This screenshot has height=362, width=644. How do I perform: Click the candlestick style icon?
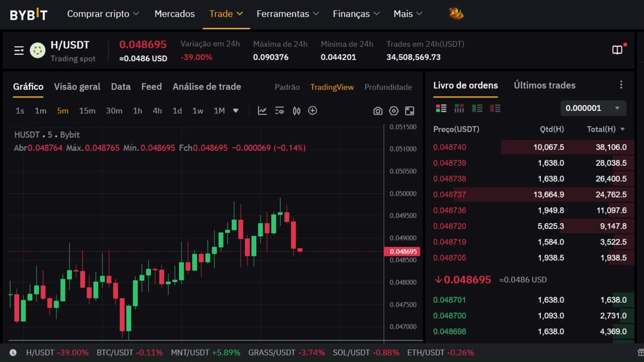click(x=296, y=111)
